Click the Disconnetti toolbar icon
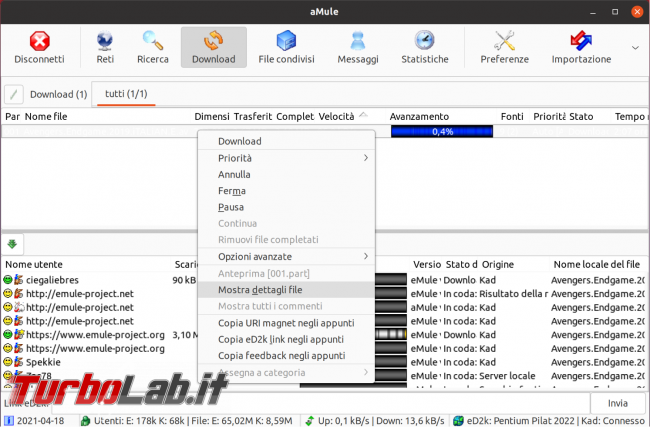The width and height of the screenshot is (650, 427). pos(39,41)
